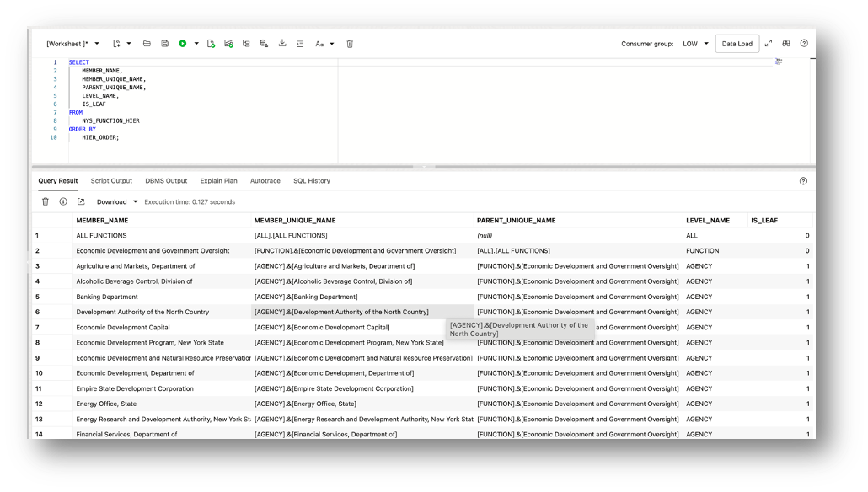Click the Aa text case icon
Image resolution: width=868 pixels, height=492 pixels.
point(319,44)
